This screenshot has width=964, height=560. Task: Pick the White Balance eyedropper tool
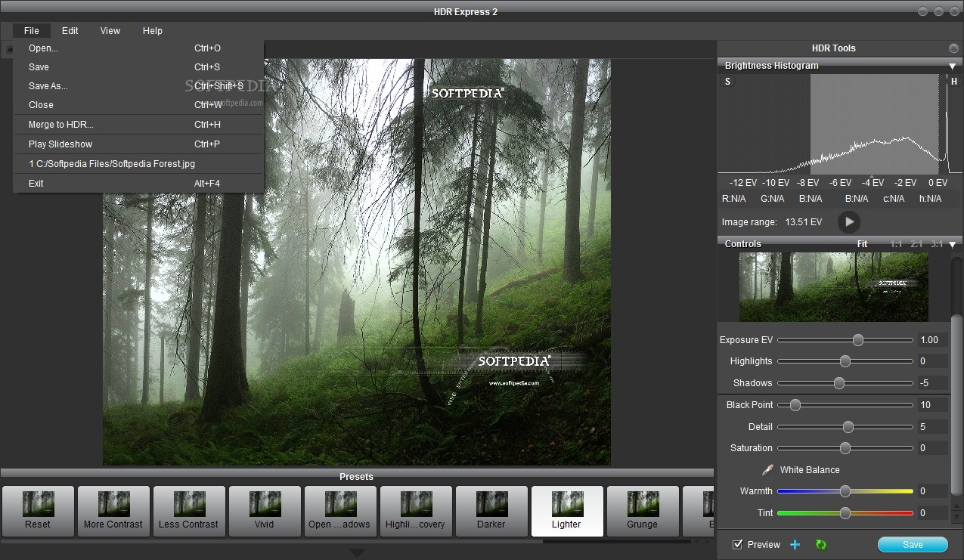[x=767, y=470]
